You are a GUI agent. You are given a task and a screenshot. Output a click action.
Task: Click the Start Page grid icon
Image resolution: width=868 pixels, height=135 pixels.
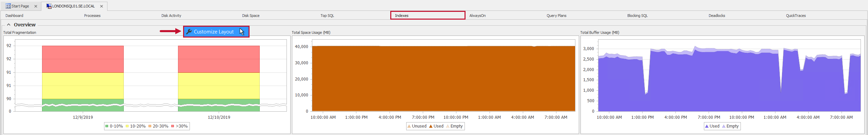point(8,6)
